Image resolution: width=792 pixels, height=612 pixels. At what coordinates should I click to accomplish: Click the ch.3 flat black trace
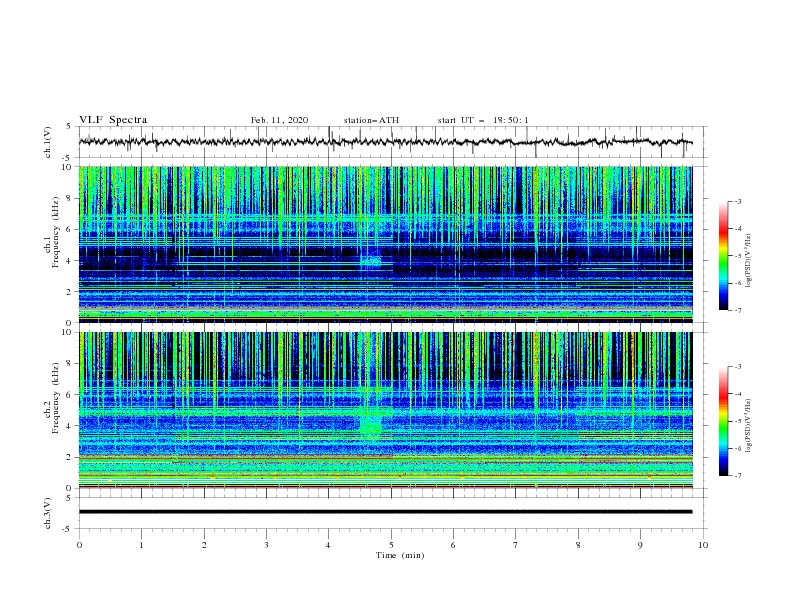click(385, 512)
